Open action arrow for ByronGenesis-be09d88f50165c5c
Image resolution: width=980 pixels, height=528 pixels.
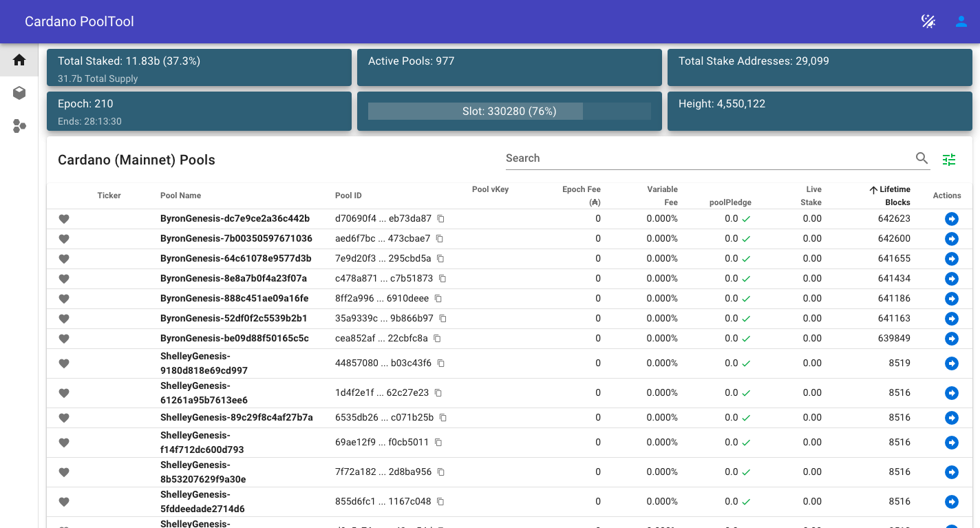[952, 339]
